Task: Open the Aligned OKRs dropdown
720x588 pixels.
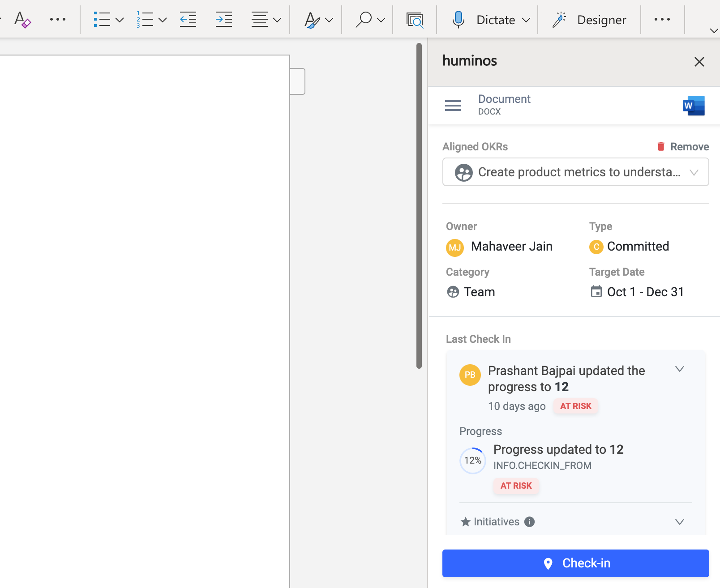Action: [x=576, y=172]
